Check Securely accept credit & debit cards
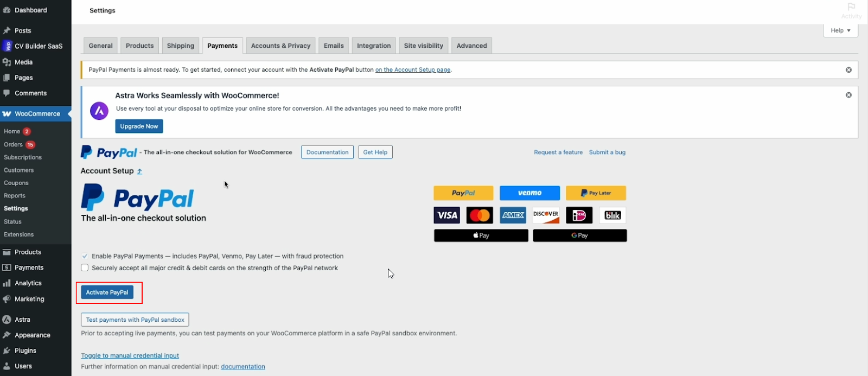The image size is (868, 376). click(x=85, y=268)
